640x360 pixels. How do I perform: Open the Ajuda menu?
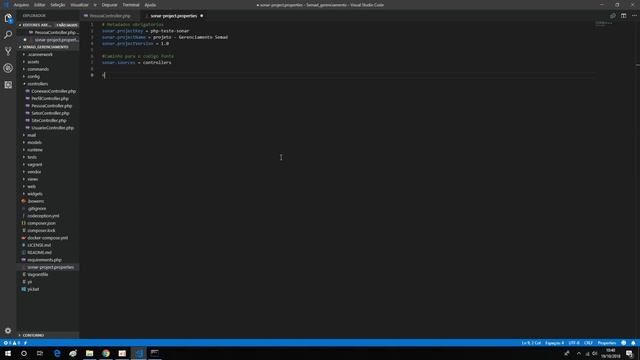tap(150, 5)
